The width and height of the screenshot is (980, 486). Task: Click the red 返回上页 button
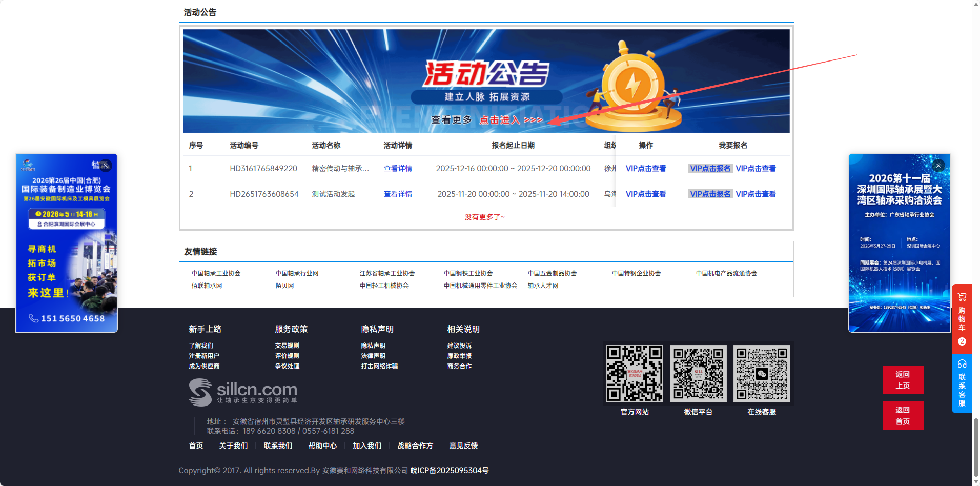(x=903, y=380)
